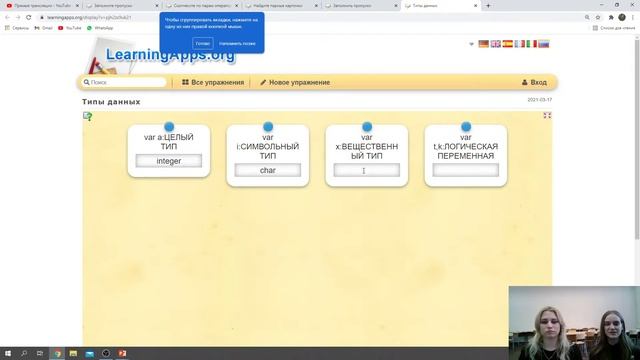Switch to the fifth browser tab

pos(360,6)
